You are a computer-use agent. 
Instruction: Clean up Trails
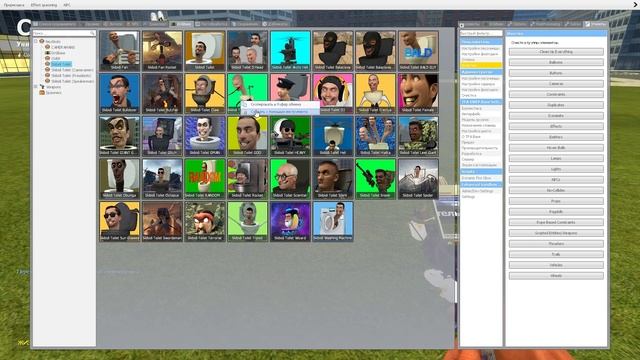point(556,254)
